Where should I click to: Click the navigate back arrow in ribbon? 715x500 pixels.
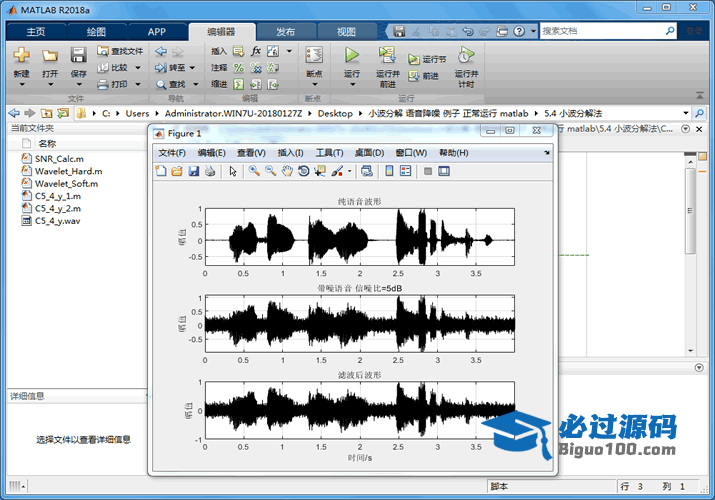(161, 51)
